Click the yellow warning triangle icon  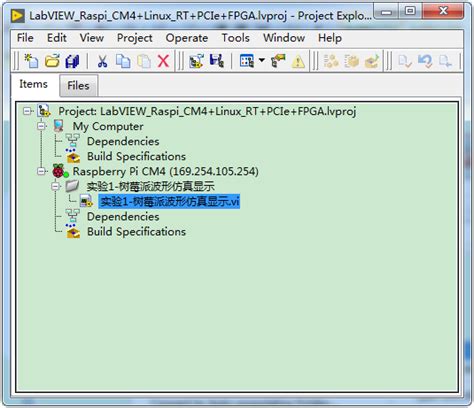(298, 62)
